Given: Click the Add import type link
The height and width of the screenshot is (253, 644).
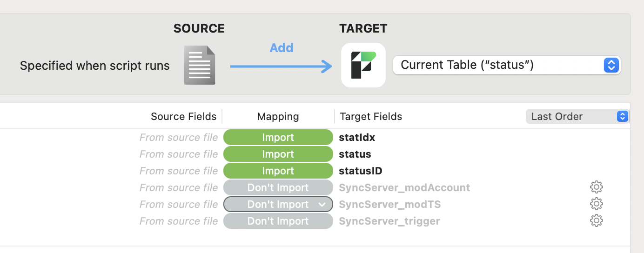Looking at the screenshot, I should click(x=282, y=48).
